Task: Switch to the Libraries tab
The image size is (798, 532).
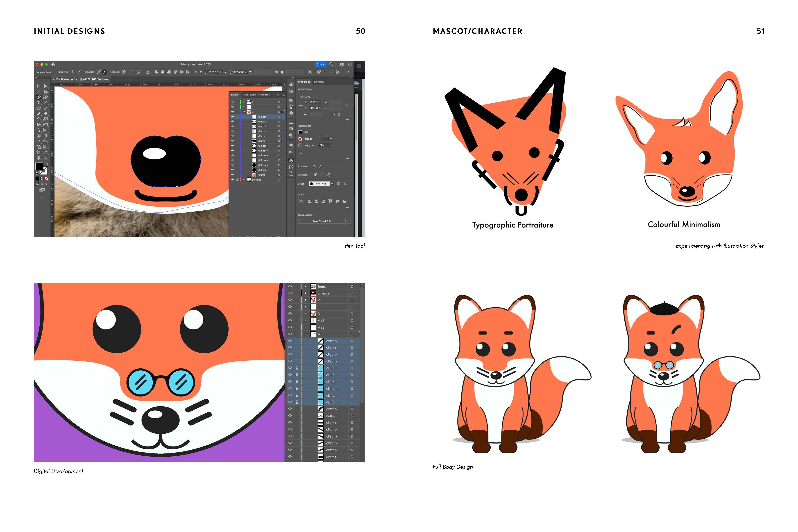Action: [319, 82]
